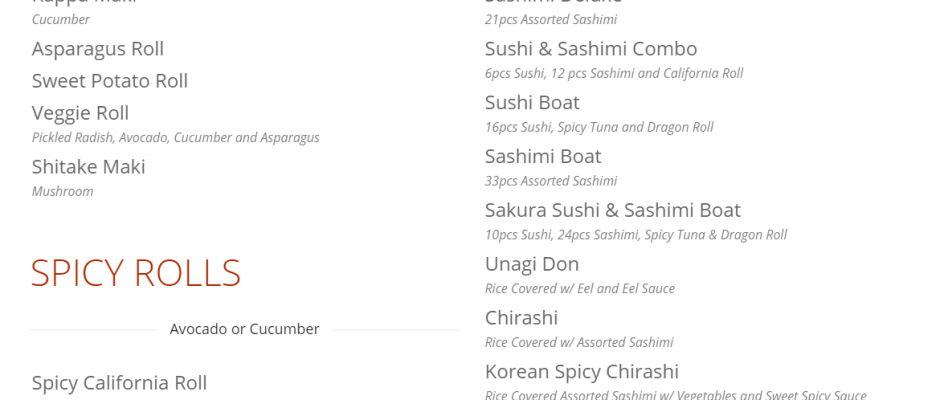Click the 21pcs Assorted Sashimi description
This screenshot has height=400, width=940.
(550, 20)
